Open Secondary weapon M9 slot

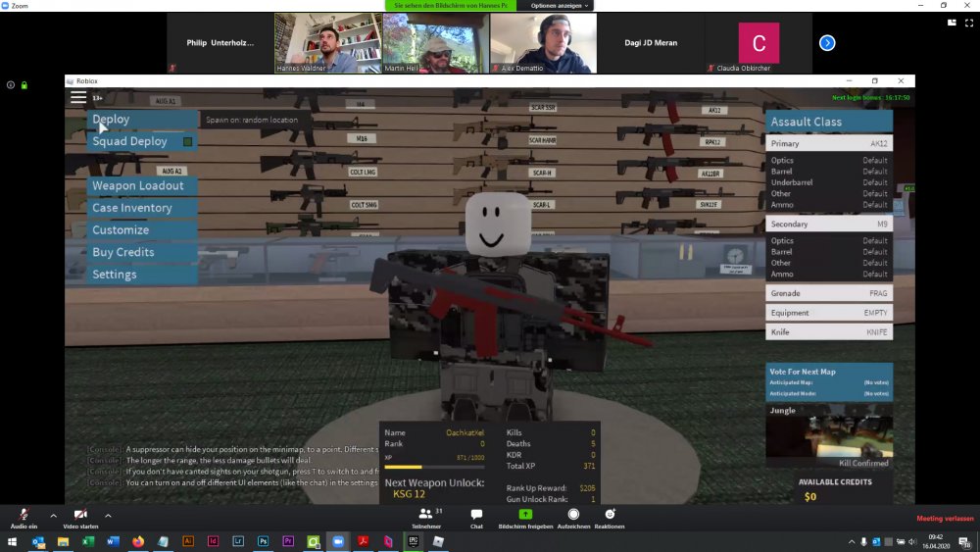coord(829,224)
